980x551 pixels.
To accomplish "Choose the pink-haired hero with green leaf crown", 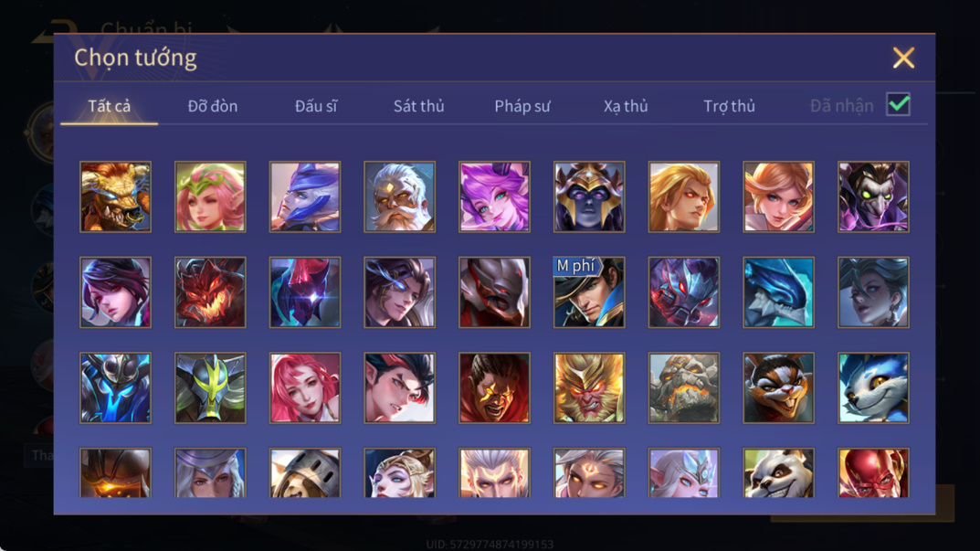I will [x=210, y=197].
